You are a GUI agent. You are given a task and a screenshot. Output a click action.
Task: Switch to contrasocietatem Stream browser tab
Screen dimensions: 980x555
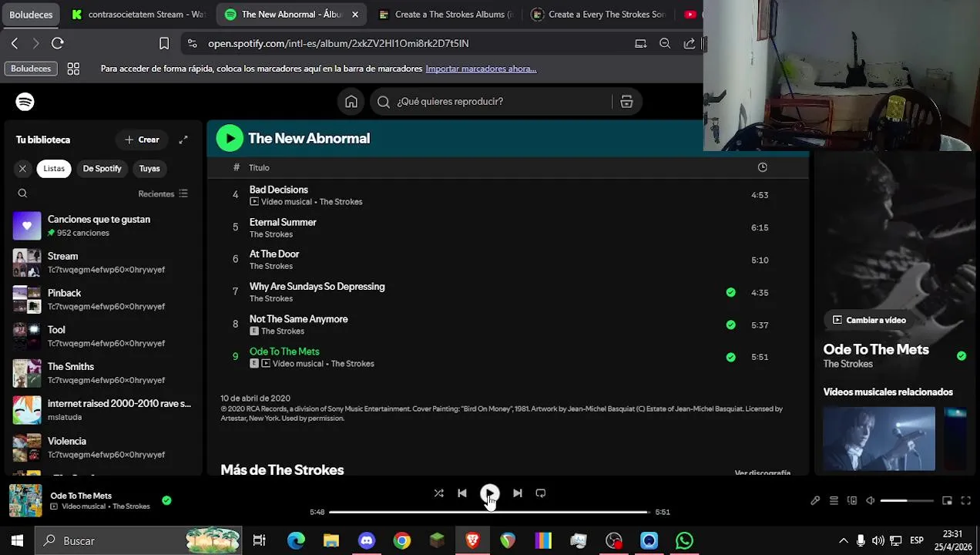138,15
